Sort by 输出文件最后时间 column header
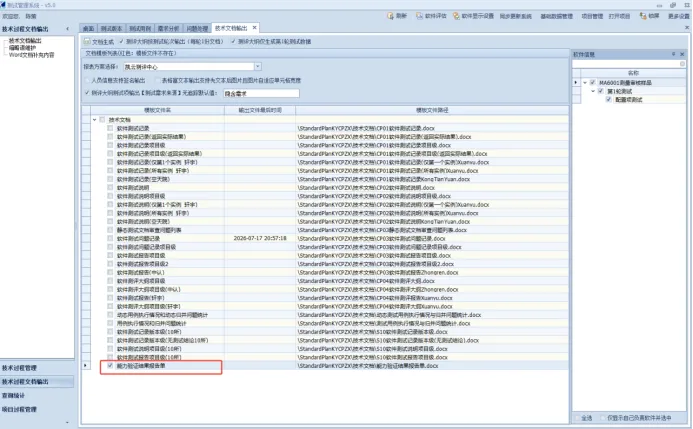This screenshot has width=693, height=429. [260, 110]
